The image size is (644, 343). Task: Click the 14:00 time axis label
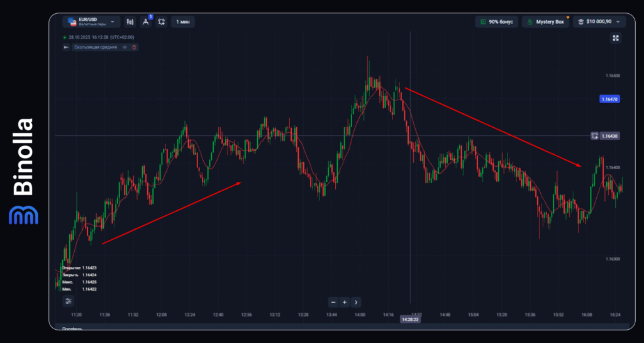click(360, 315)
